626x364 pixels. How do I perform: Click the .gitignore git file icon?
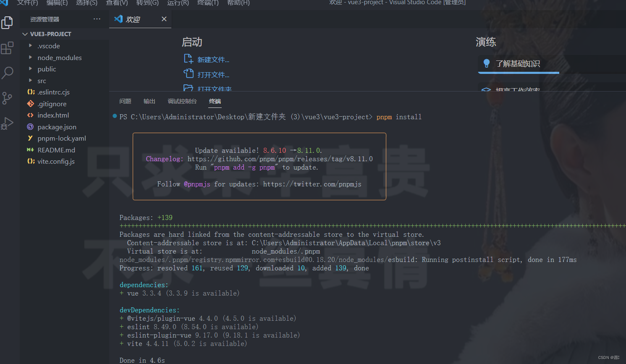(30, 103)
